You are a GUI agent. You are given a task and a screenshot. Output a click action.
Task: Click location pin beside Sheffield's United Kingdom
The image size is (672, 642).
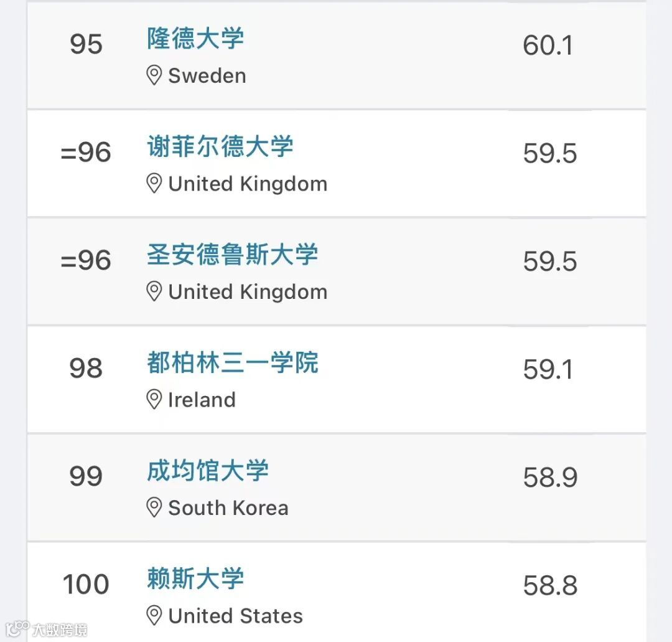pos(154,184)
